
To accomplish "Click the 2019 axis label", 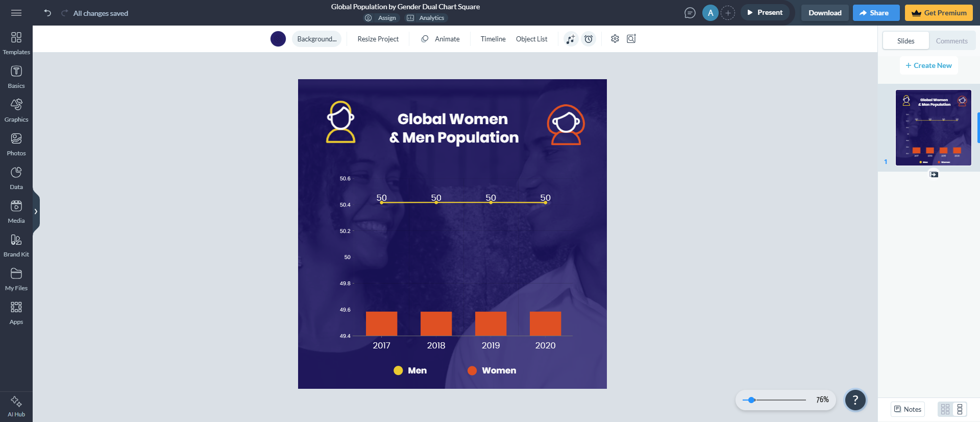I will [491, 345].
